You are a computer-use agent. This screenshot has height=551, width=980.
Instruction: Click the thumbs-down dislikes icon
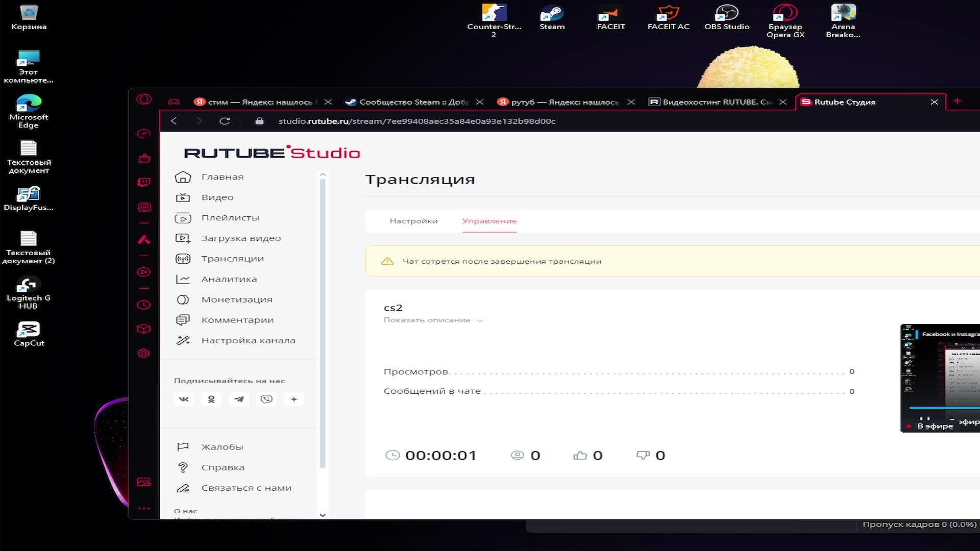643,455
